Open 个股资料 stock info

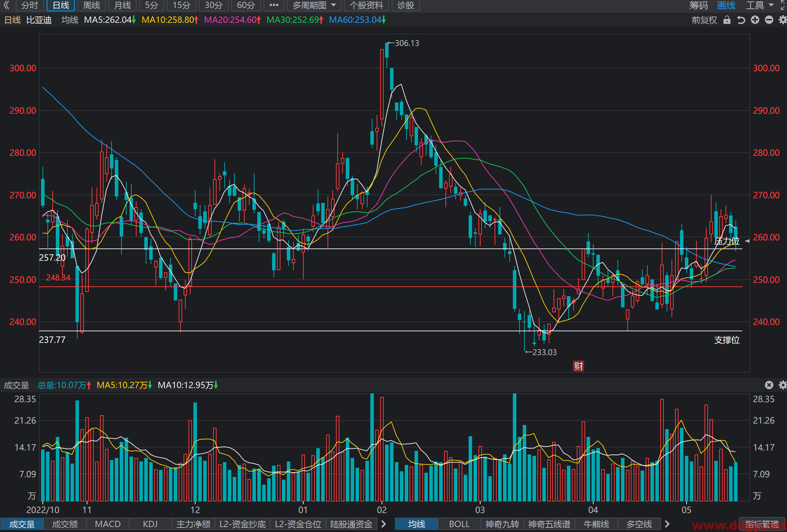366,5
